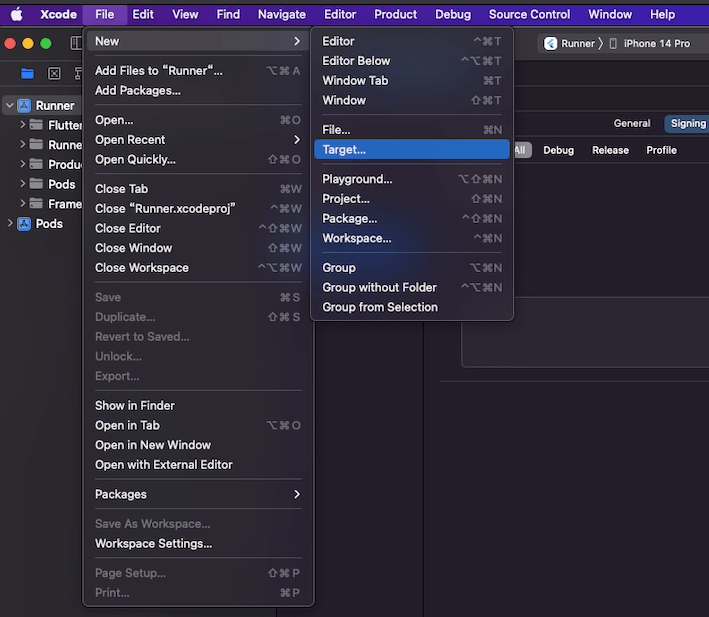Expand the Runner subfolder
Screen dimensions: 709x617
(22, 145)
